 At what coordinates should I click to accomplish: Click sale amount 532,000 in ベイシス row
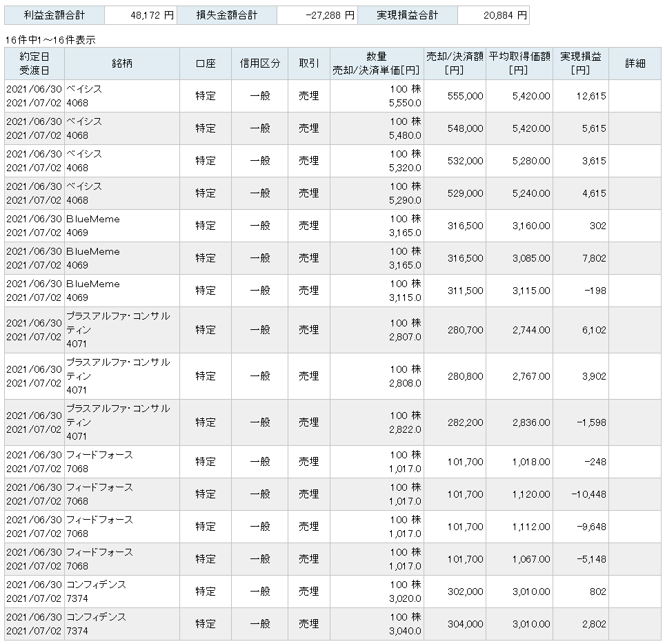pos(465,162)
